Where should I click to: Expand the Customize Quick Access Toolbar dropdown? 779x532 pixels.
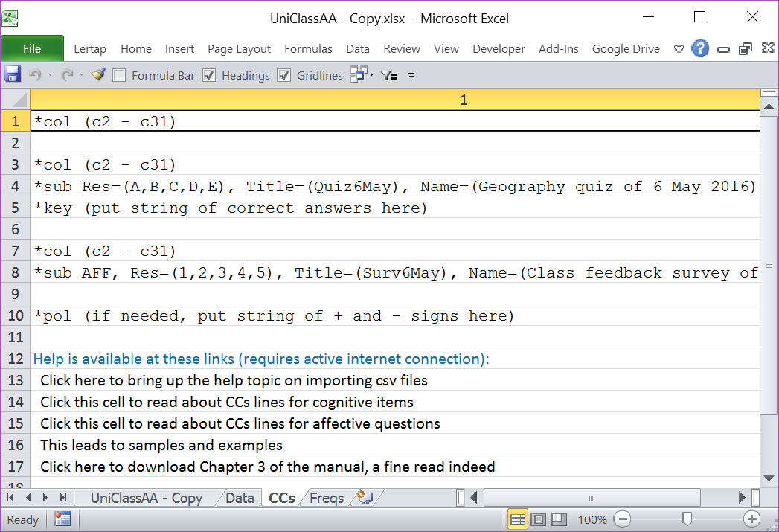point(411,75)
